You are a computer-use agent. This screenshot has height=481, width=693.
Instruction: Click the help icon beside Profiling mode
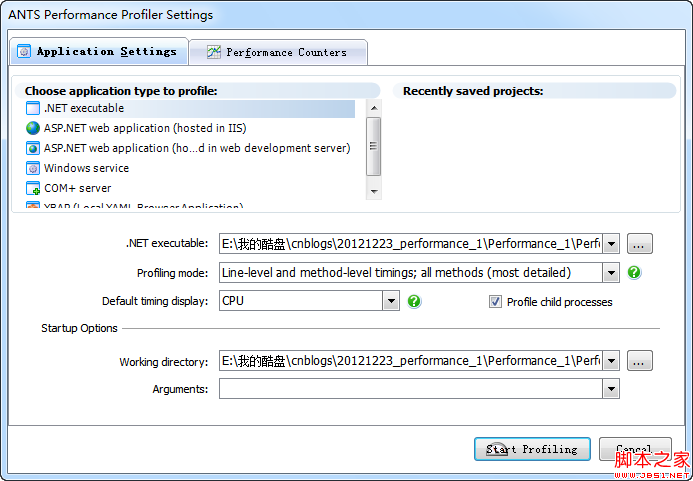(x=634, y=272)
